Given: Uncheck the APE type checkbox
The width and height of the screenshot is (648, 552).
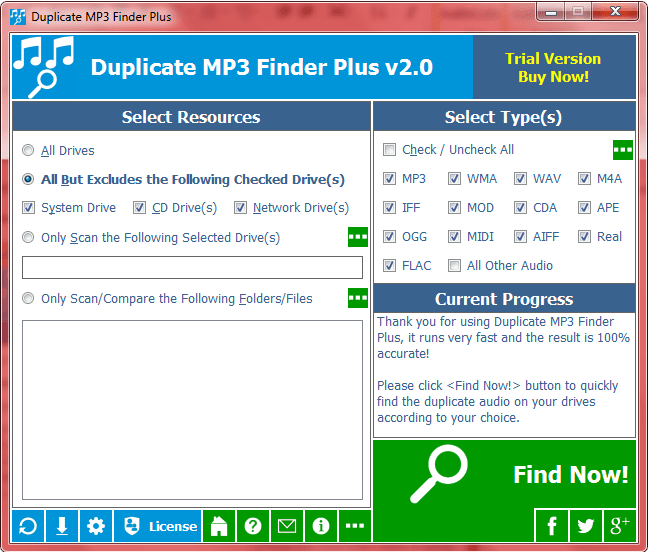Looking at the screenshot, I should (584, 207).
